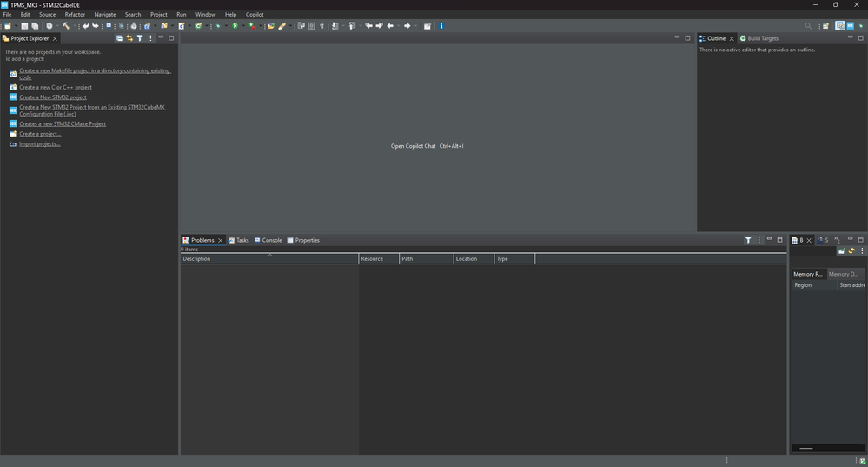Open the Window menu
This screenshot has height=467, width=868.
coord(205,15)
